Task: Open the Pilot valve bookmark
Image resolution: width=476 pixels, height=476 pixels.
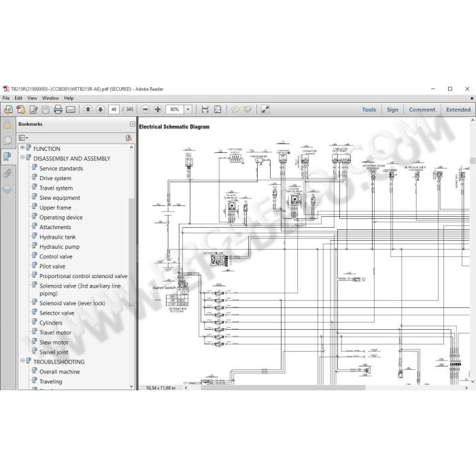Action: pos(52,267)
